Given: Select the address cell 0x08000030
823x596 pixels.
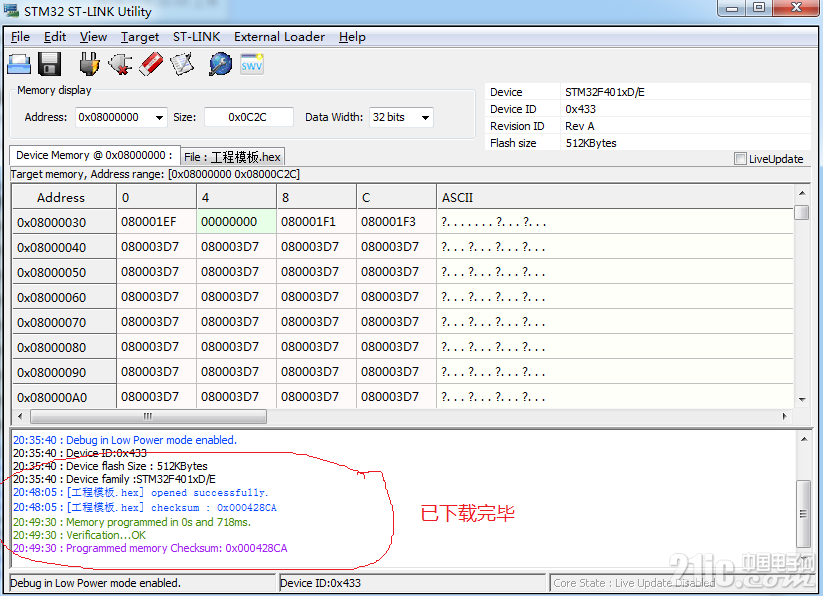Looking at the screenshot, I should click(x=64, y=222).
